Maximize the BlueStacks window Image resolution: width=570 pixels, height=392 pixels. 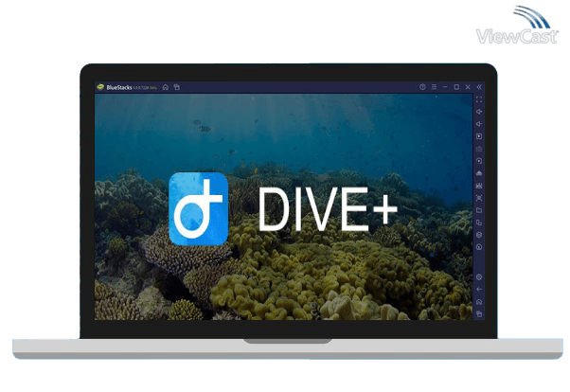pyautogui.click(x=456, y=87)
